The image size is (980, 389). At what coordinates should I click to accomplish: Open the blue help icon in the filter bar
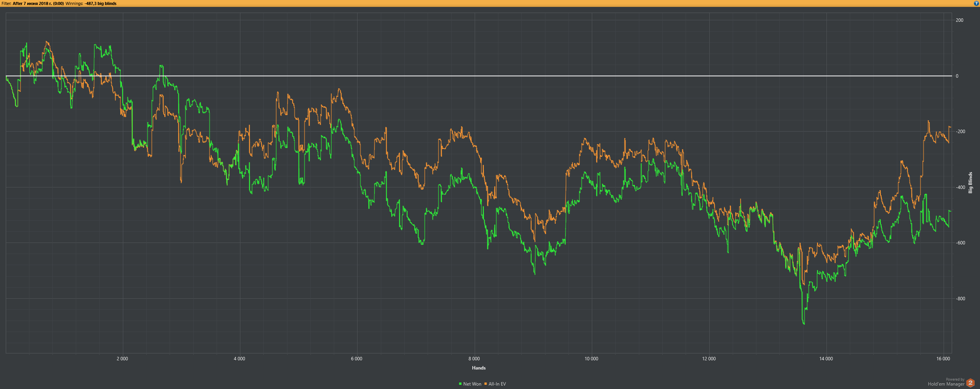click(976, 3)
